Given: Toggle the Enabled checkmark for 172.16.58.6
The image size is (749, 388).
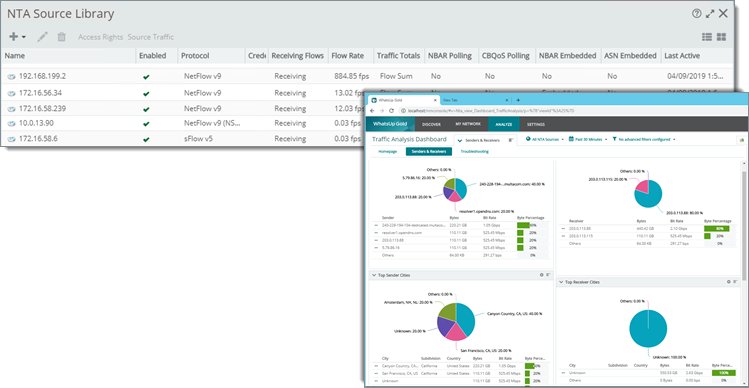Looking at the screenshot, I should click(x=146, y=140).
